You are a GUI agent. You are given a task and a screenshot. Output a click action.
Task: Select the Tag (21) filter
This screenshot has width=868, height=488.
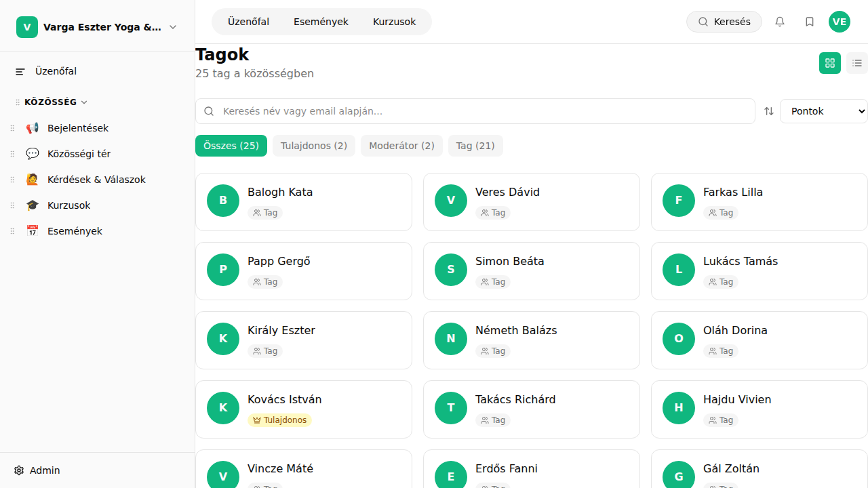[x=475, y=145]
